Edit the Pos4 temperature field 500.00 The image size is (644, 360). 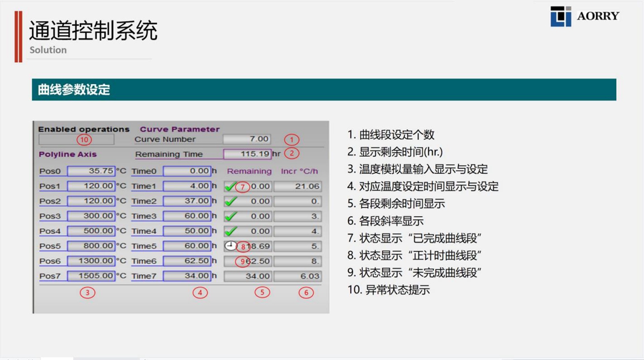click(91, 231)
